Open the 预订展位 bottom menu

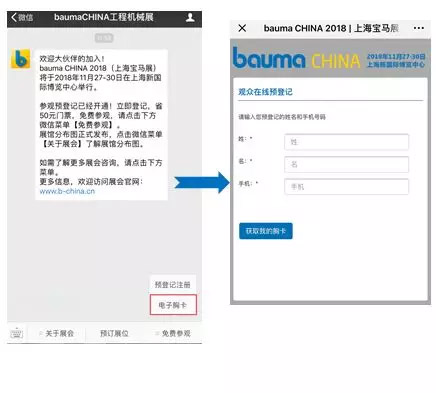114,333
